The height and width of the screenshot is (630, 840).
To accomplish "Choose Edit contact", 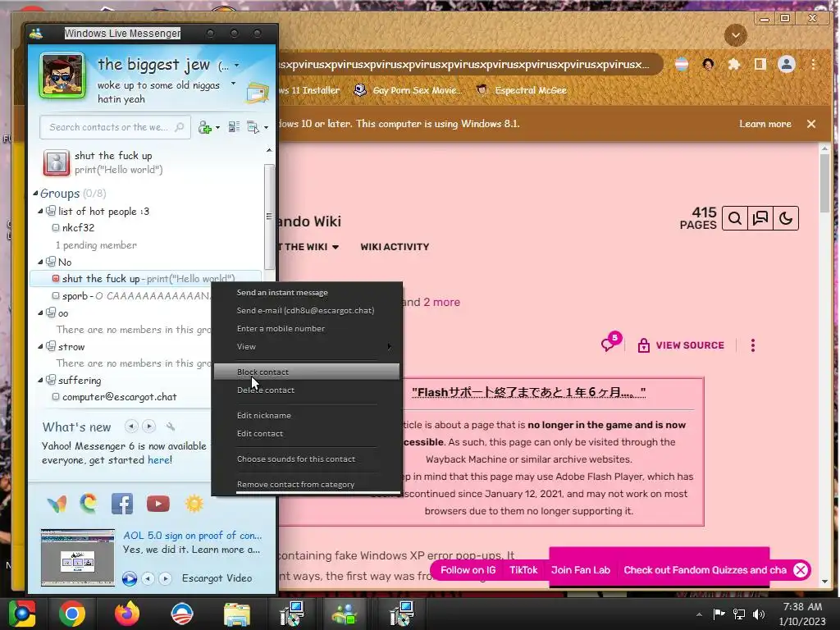I will coord(307,433).
